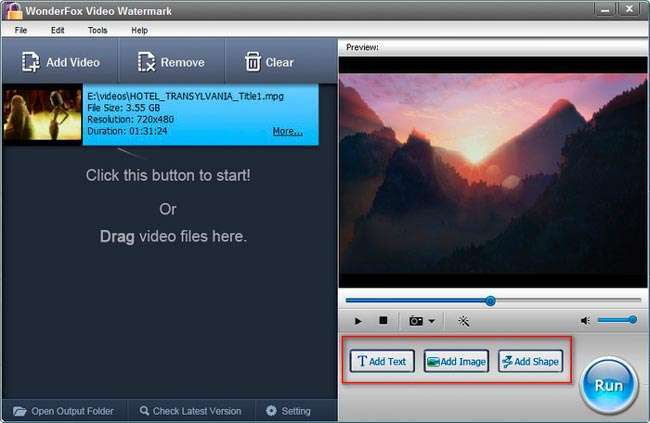650x423 pixels.
Task: Click the Duration: 01:31:24 text
Action: 127,131
